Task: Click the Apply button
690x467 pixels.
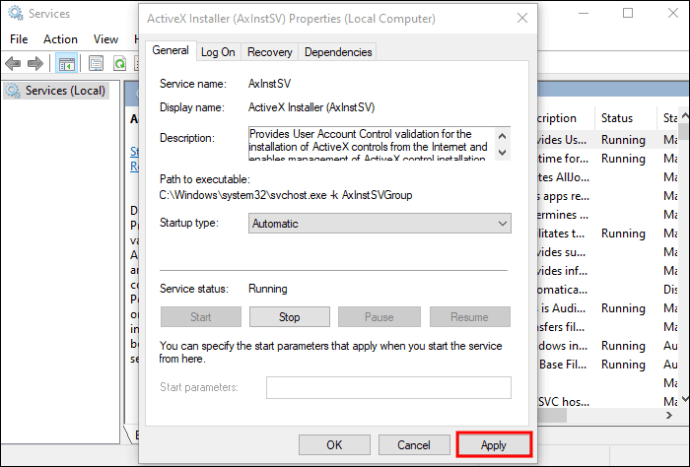Action: pos(494,445)
